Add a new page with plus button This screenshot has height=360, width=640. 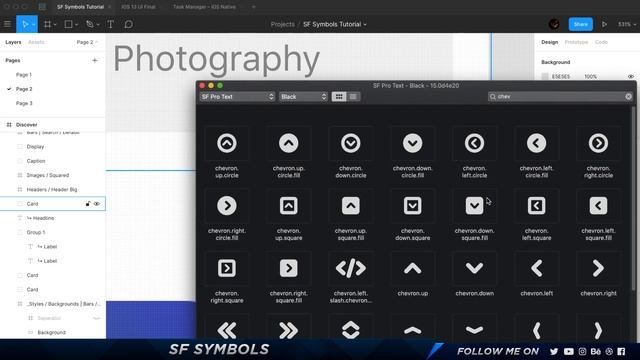coord(95,60)
